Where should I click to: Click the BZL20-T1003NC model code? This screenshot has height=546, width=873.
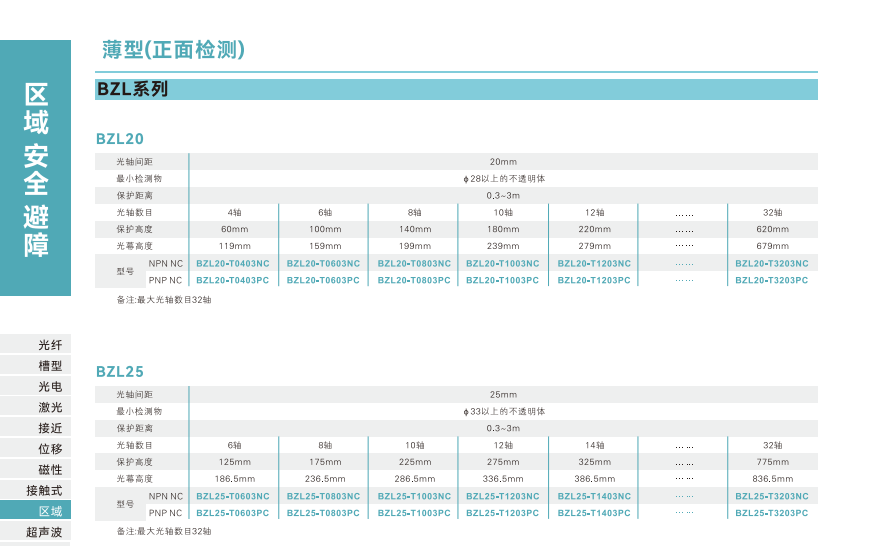[x=502, y=264]
